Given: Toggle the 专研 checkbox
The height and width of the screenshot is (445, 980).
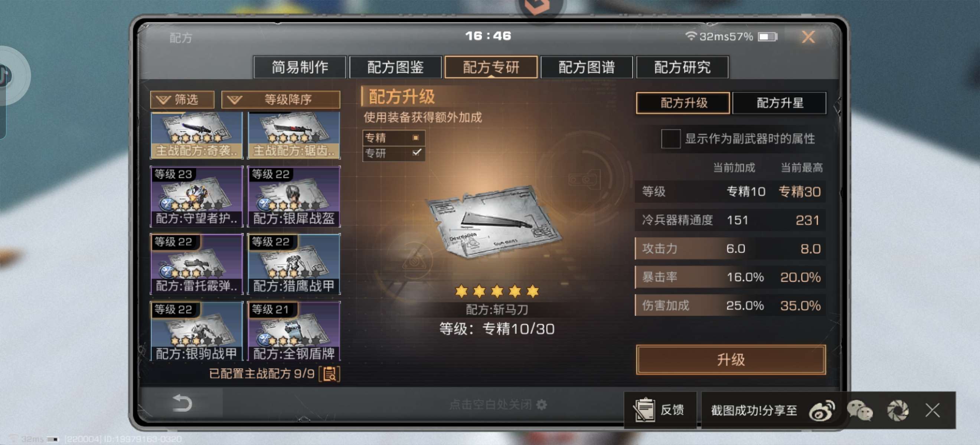Looking at the screenshot, I should (x=416, y=153).
